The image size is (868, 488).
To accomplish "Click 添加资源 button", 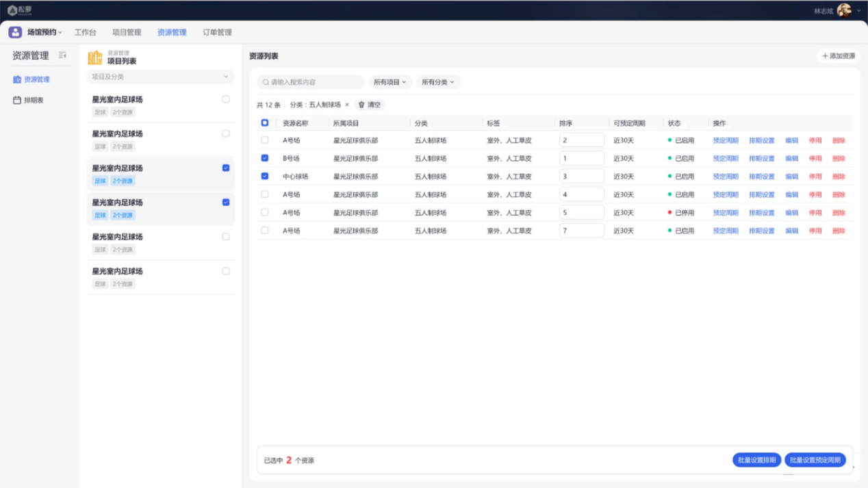I will click(839, 56).
